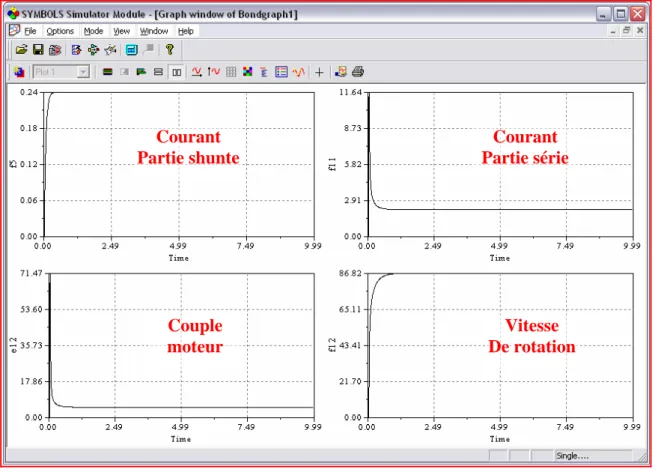Open the Window menu

154,31
